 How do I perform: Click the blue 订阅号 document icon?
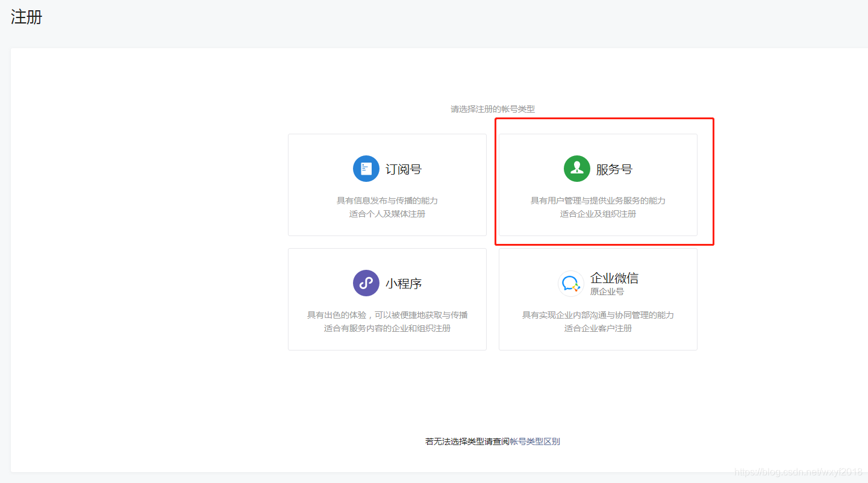tap(366, 169)
